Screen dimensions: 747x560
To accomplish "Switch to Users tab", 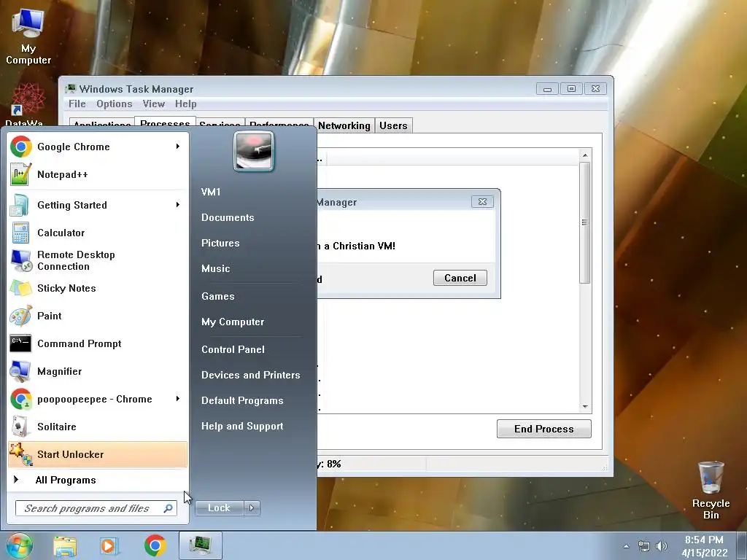I will pyautogui.click(x=393, y=125).
